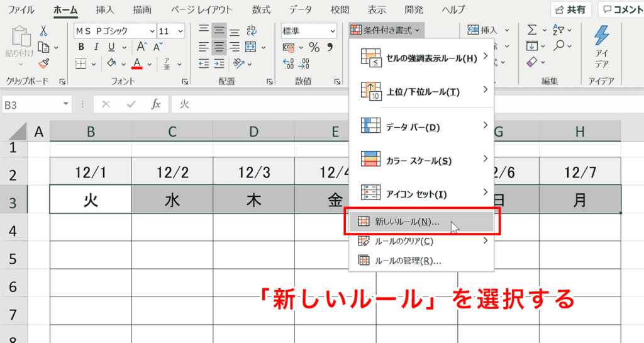This screenshot has height=343, width=644.
Task: Click the increase decimal icon
Action: click(x=289, y=64)
